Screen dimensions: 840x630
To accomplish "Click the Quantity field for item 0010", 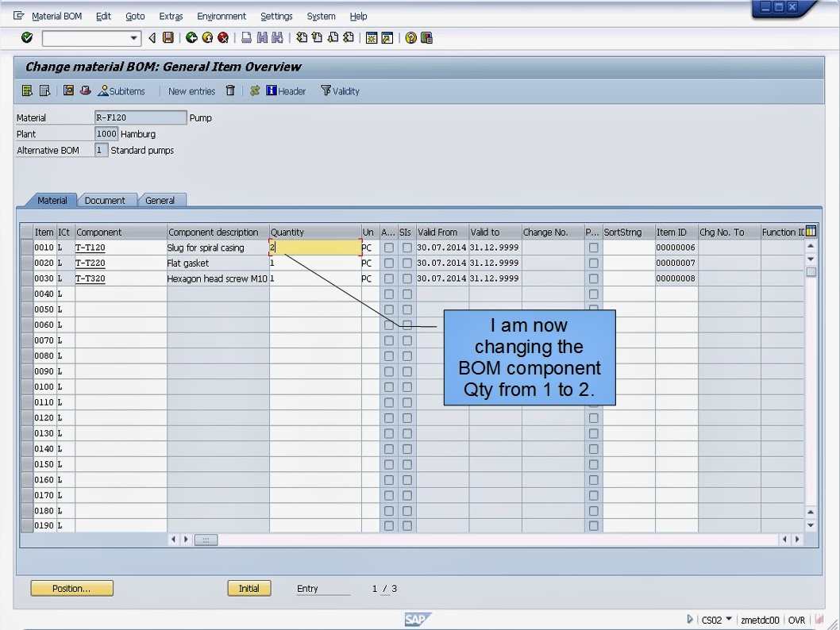I will click(x=315, y=248).
